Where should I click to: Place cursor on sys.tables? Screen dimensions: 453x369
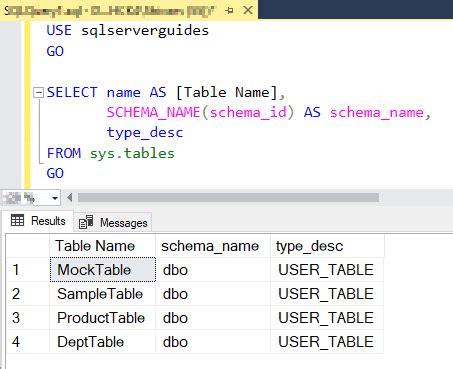pos(132,154)
